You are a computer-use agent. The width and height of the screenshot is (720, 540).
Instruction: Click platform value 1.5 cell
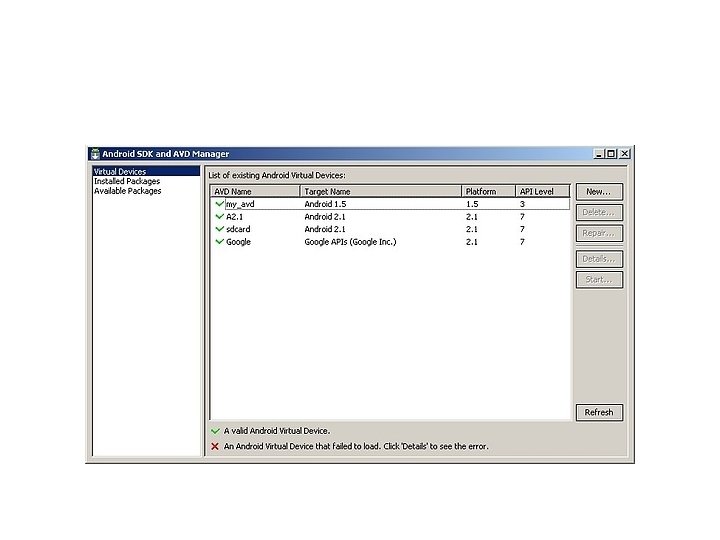click(472, 204)
